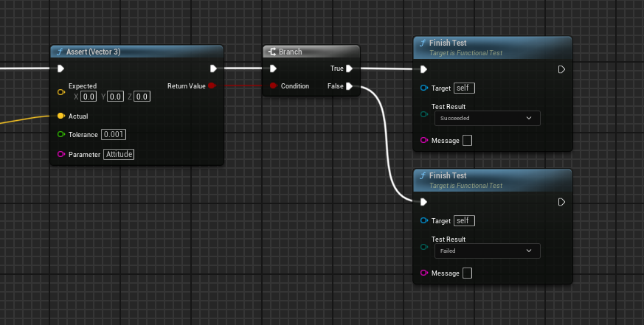This screenshot has width=644, height=325.
Task: Select the Branch node title bar
Action: point(311,52)
